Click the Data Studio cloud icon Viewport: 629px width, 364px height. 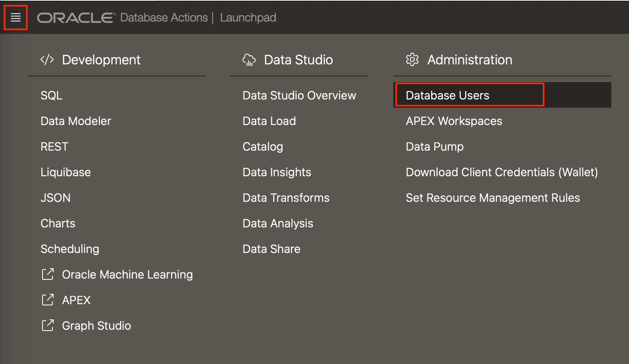(x=249, y=60)
